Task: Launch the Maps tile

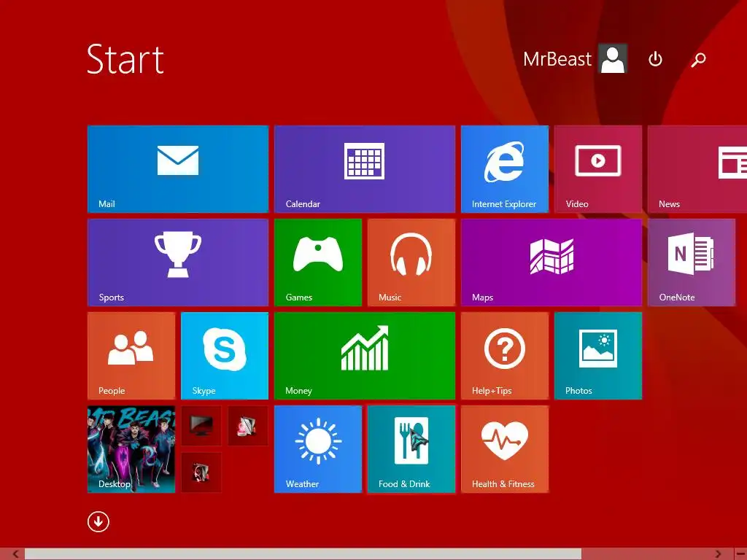Action: coord(551,262)
